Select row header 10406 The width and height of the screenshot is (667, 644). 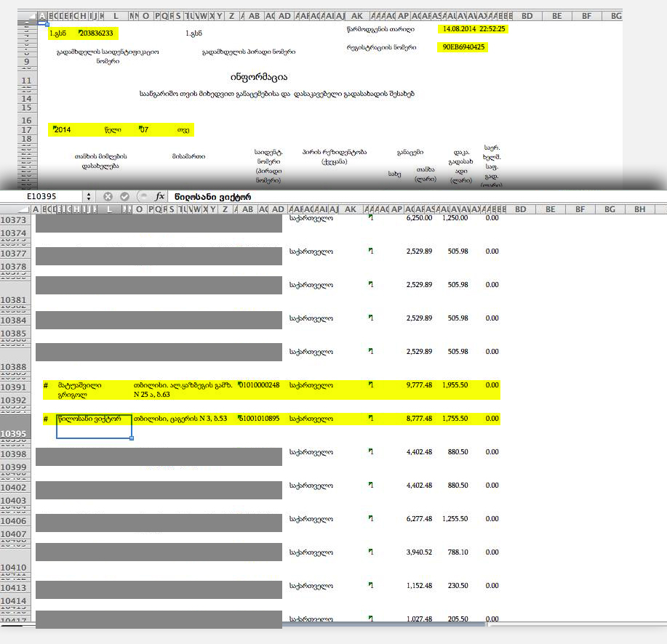click(x=14, y=520)
